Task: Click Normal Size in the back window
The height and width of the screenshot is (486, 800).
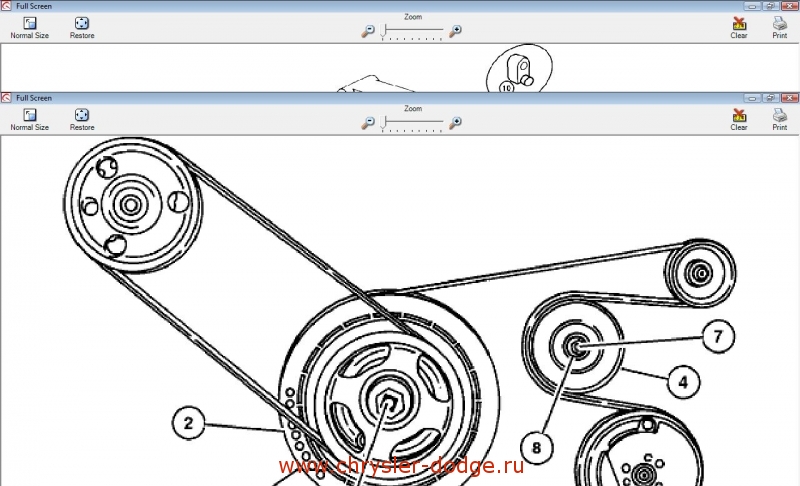Action: tap(30, 28)
